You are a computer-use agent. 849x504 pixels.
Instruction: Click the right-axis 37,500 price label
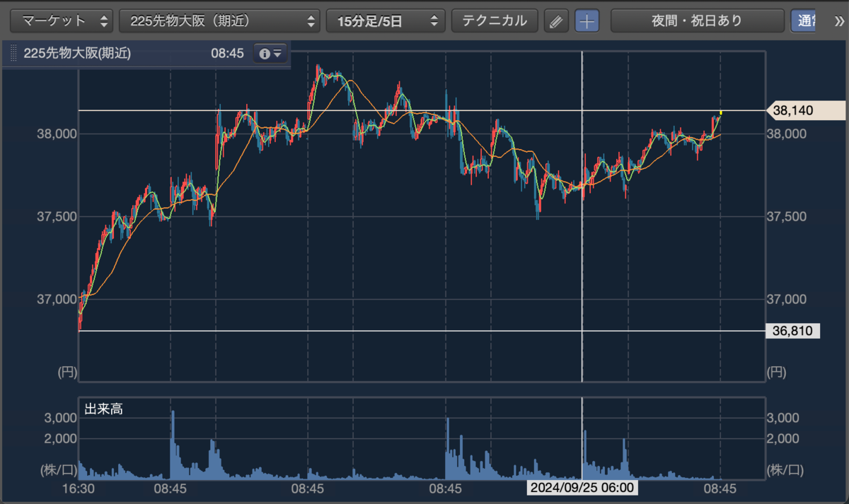pos(788,216)
